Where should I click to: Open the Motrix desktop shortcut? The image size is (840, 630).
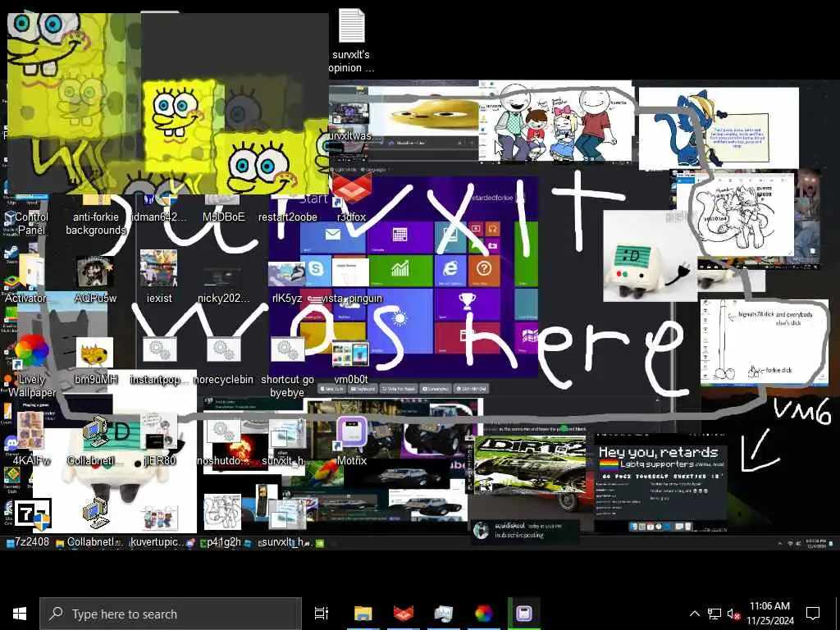coord(351,441)
